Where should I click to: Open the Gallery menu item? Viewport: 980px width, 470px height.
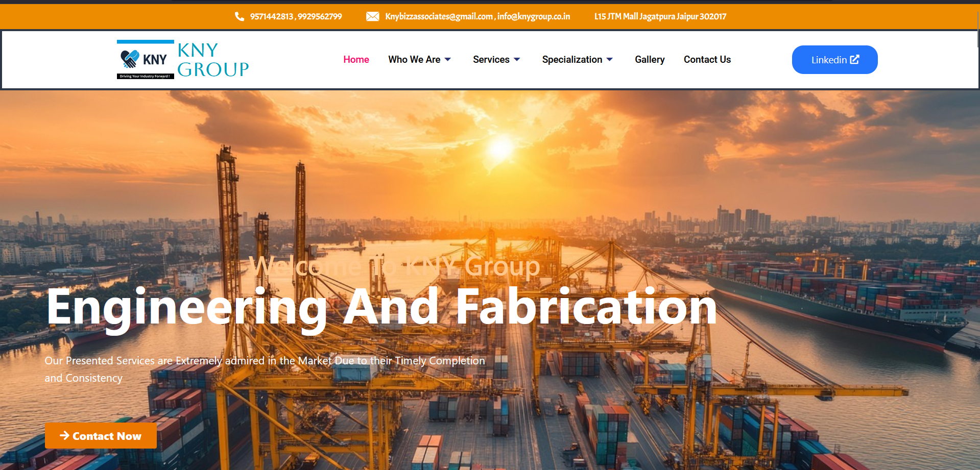(x=650, y=60)
